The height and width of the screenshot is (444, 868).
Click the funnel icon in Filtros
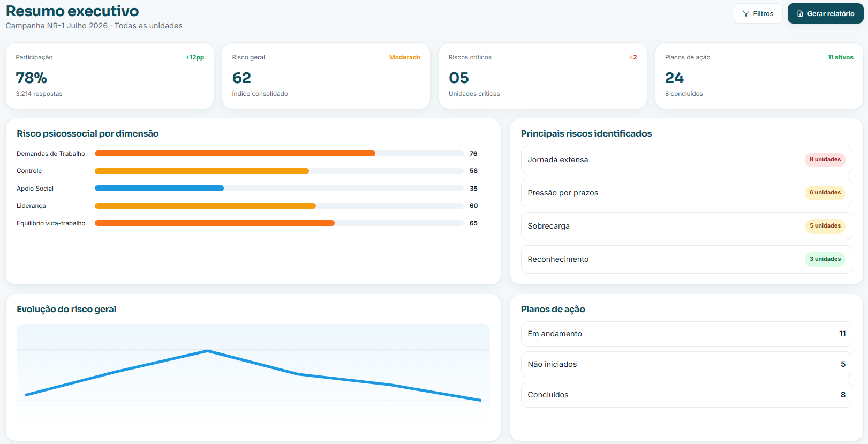(746, 14)
